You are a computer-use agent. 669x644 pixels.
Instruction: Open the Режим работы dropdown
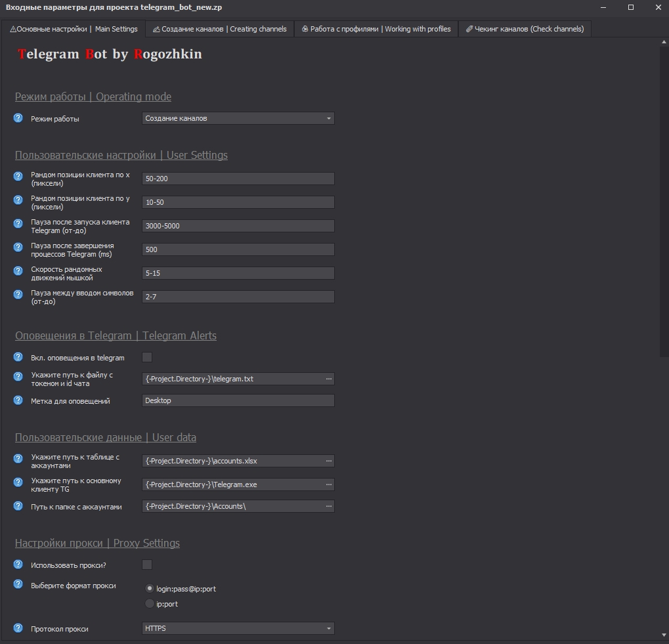[x=238, y=118]
